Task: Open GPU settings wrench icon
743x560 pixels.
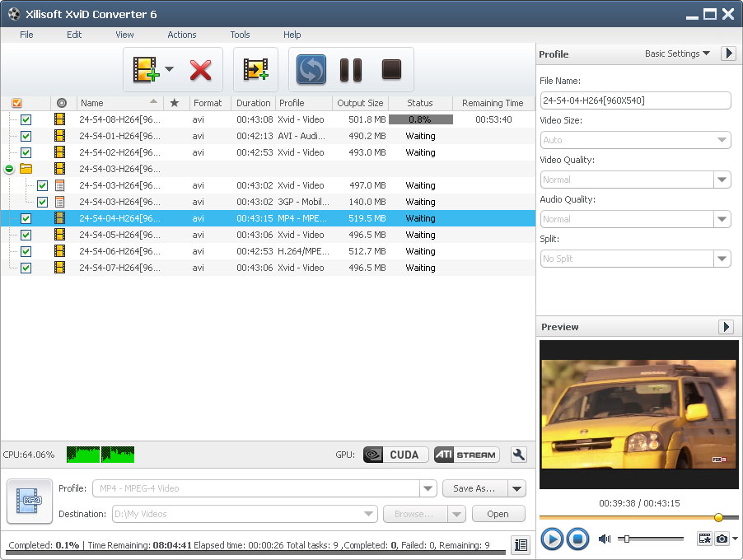Action: (518, 455)
